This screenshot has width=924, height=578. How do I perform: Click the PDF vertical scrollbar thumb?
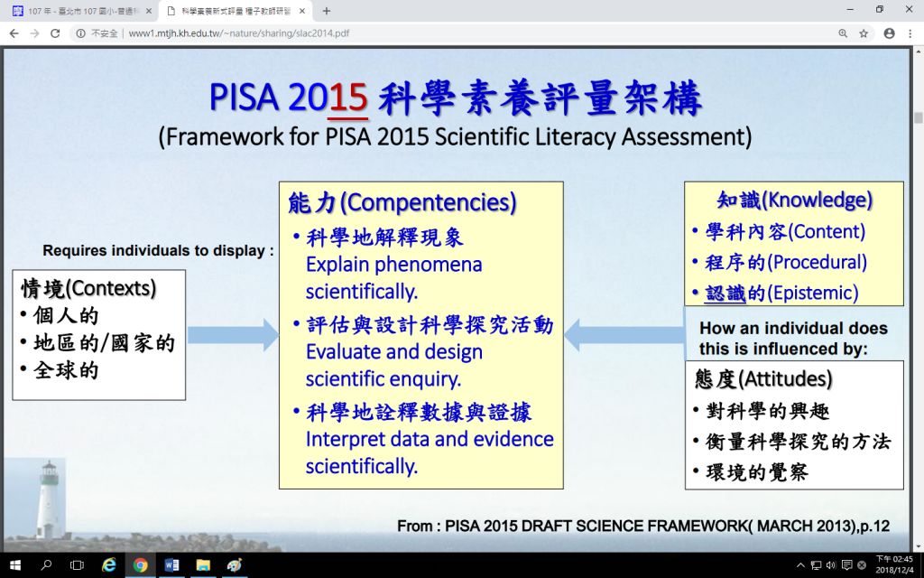918,117
